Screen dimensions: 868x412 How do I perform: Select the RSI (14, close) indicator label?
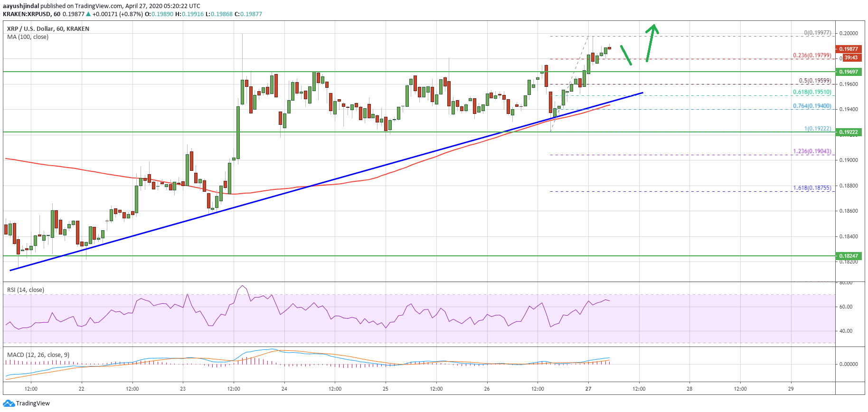coord(26,290)
